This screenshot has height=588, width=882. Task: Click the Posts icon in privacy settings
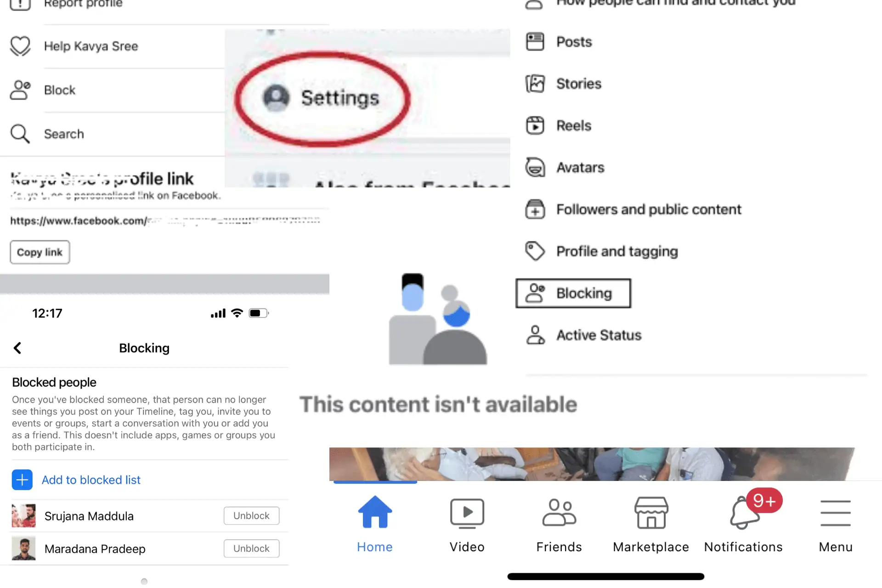click(536, 42)
